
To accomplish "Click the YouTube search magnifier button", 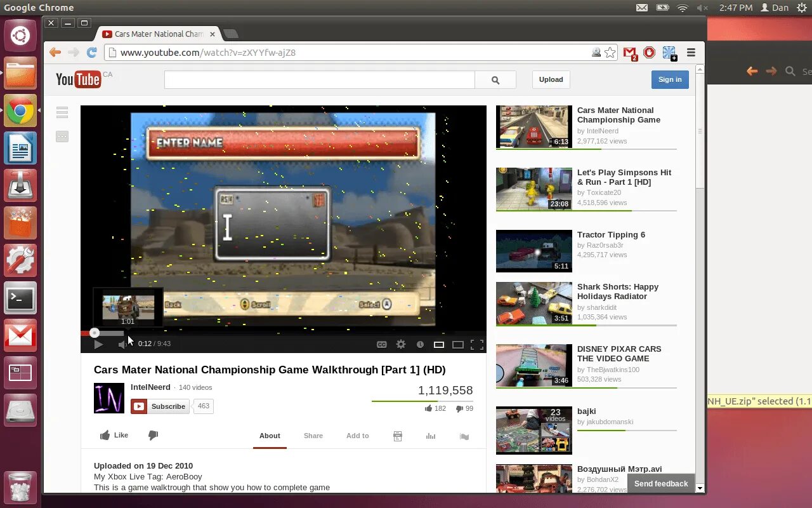I will coord(495,79).
